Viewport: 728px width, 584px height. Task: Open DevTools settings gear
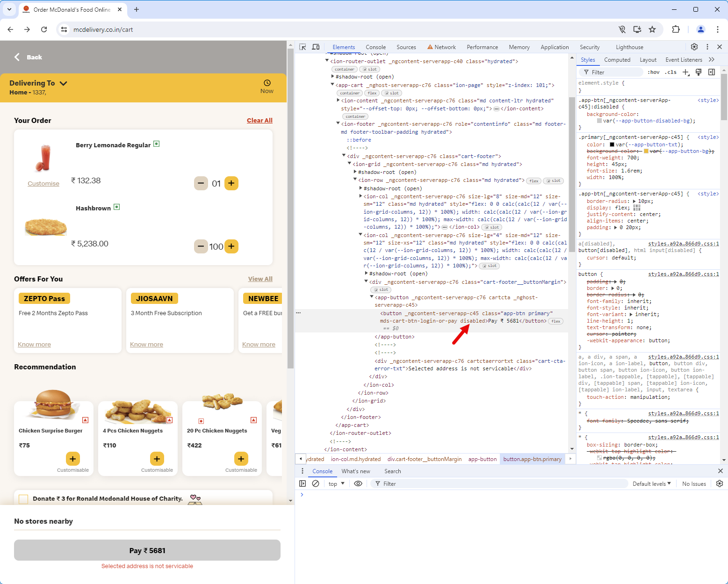click(x=694, y=47)
